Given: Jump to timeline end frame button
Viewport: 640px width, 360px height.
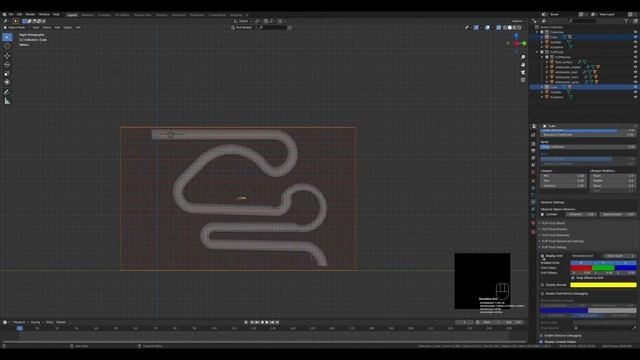Looking at the screenshot, I should point(277,322).
